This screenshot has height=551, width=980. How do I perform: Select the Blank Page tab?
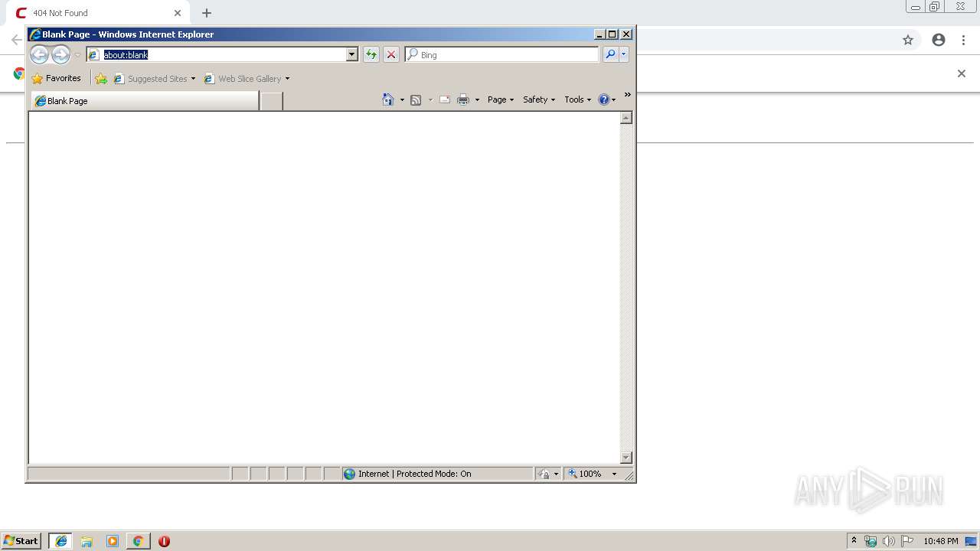145,100
